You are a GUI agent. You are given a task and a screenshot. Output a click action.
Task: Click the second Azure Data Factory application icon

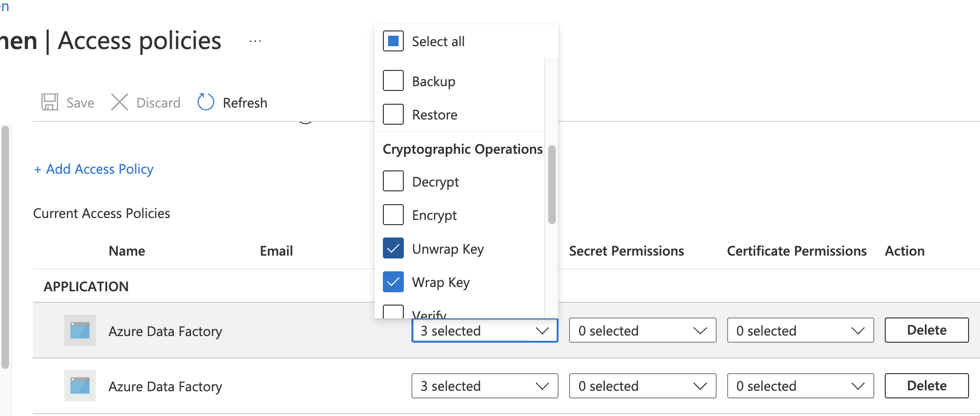coord(79,386)
